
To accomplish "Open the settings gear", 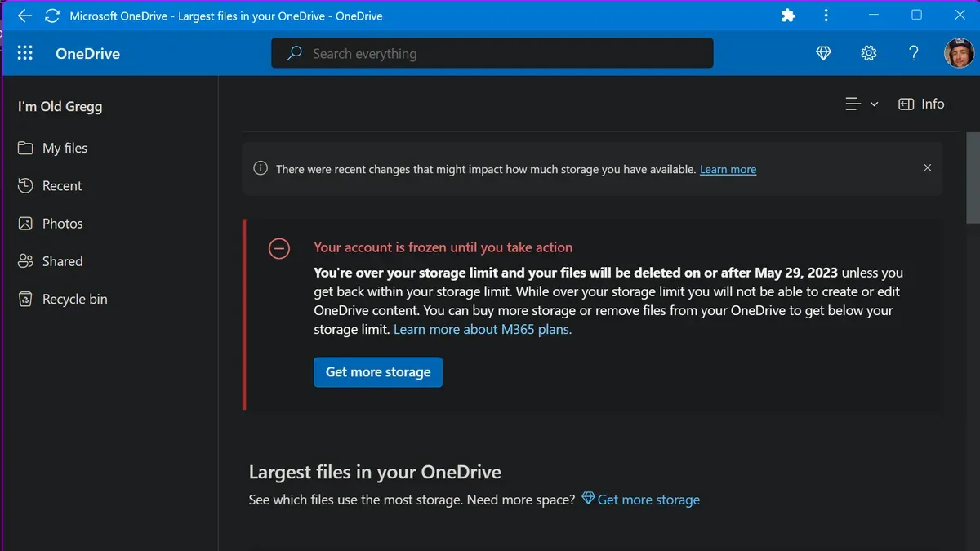I will 868,53.
